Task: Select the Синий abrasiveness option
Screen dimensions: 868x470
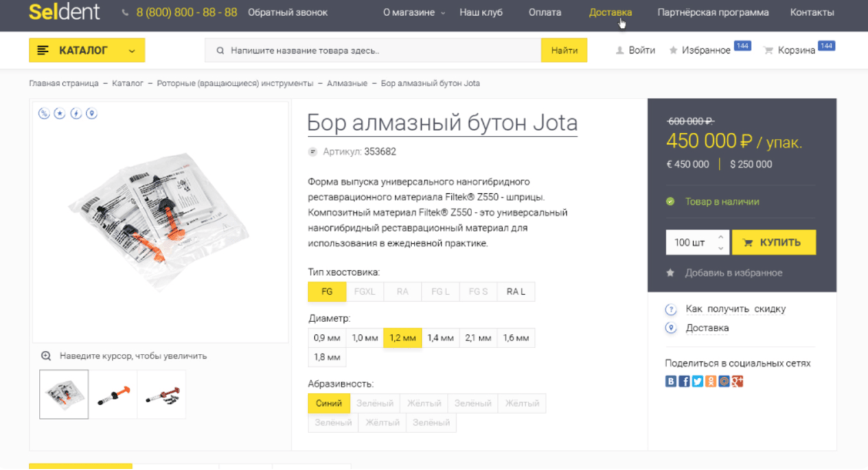Action: (x=329, y=403)
